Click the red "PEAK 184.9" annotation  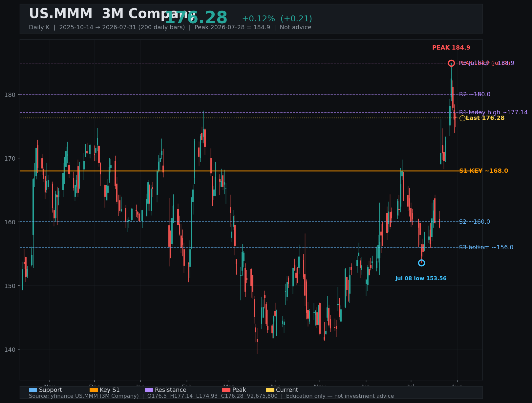451,48
